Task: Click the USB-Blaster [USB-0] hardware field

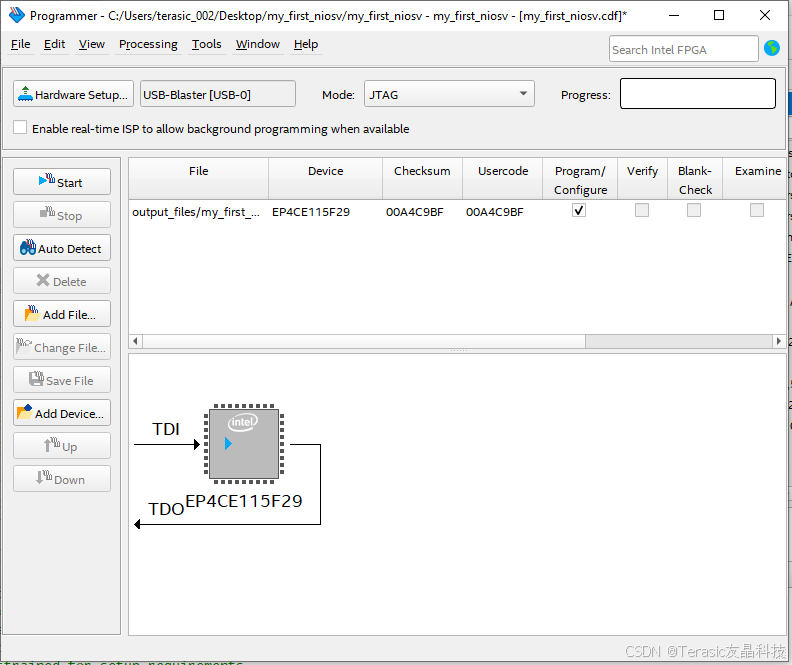Action: [218, 94]
